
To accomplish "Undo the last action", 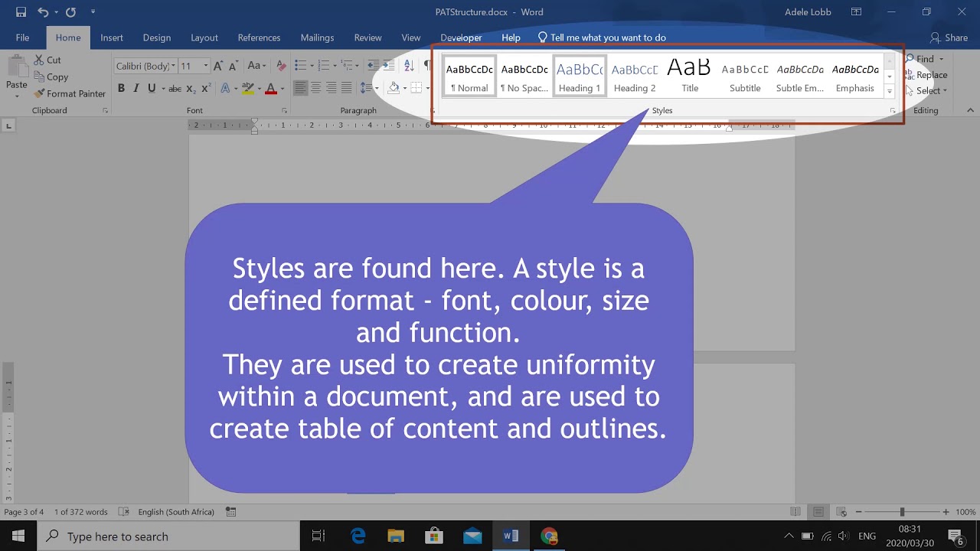I will [x=43, y=12].
